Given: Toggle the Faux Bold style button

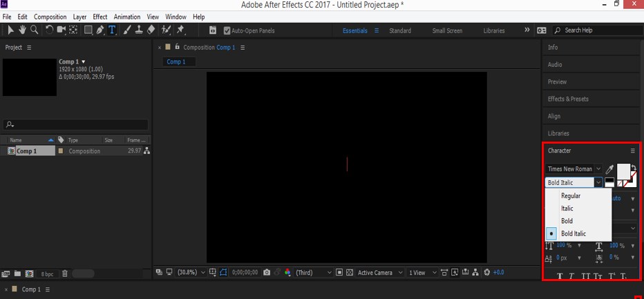Looking at the screenshot, I should tap(559, 276).
